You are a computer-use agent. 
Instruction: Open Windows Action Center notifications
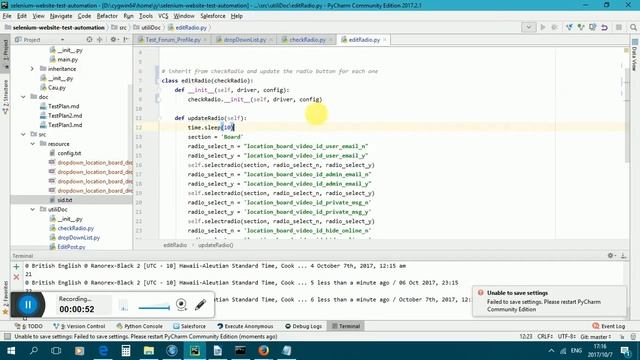tap(625, 351)
